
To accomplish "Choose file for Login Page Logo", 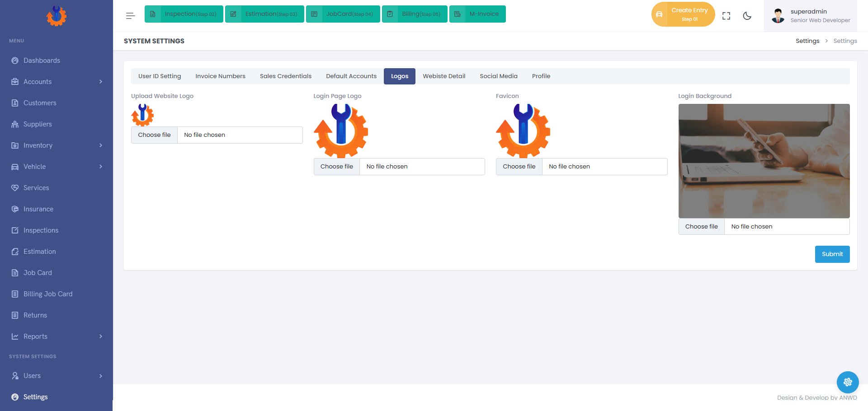I will pos(337,167).
